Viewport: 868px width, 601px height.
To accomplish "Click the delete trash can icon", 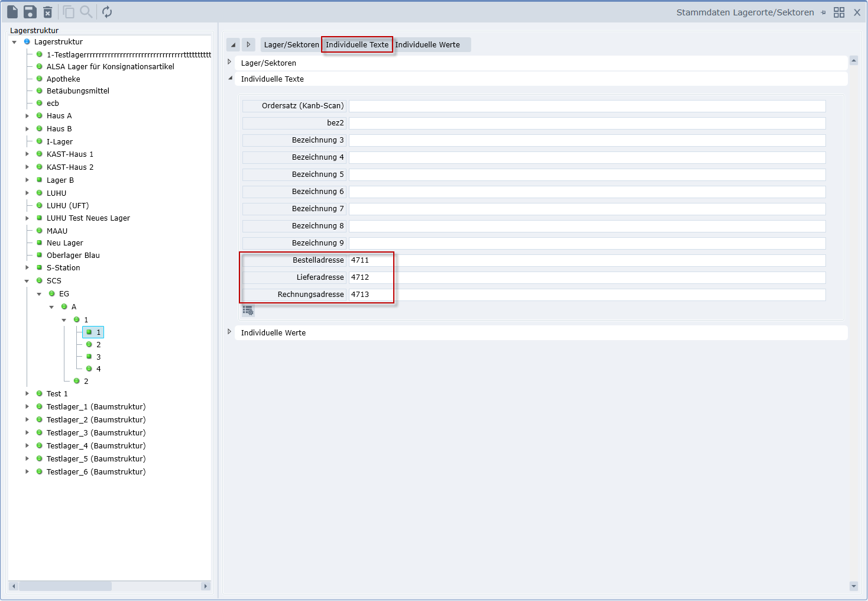I will 48,12.
